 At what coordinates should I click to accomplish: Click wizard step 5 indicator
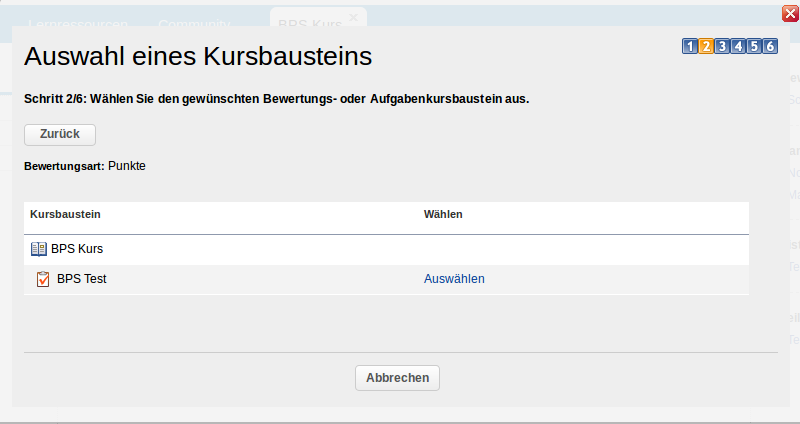754,46
